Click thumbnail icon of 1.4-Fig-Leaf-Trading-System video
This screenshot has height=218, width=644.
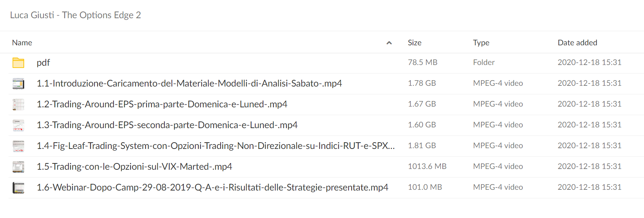click(x=18, y=146)
